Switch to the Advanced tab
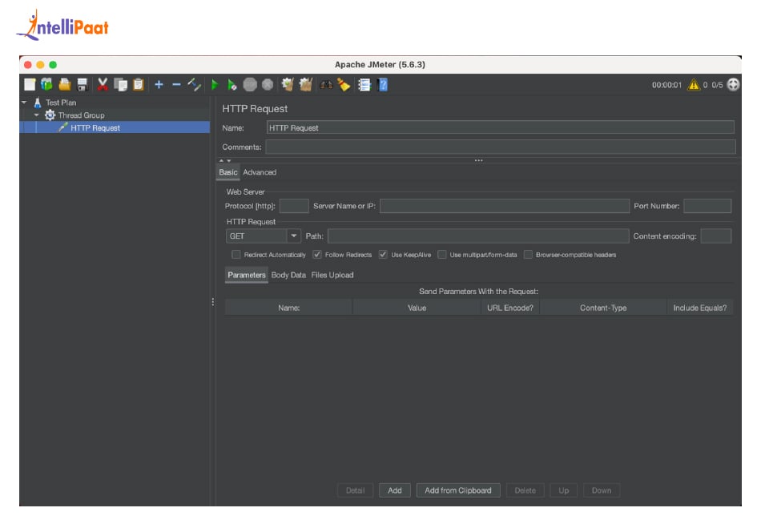Image resolution: width=761 pixels, height=532 pixels. 260,172
